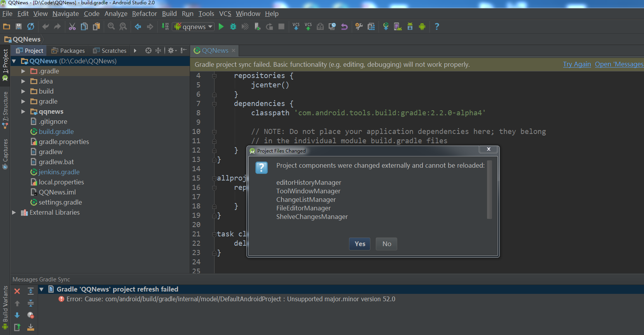
Task: Open the Analyze menu
Action: pyautogui.click(x=116, y=14)
